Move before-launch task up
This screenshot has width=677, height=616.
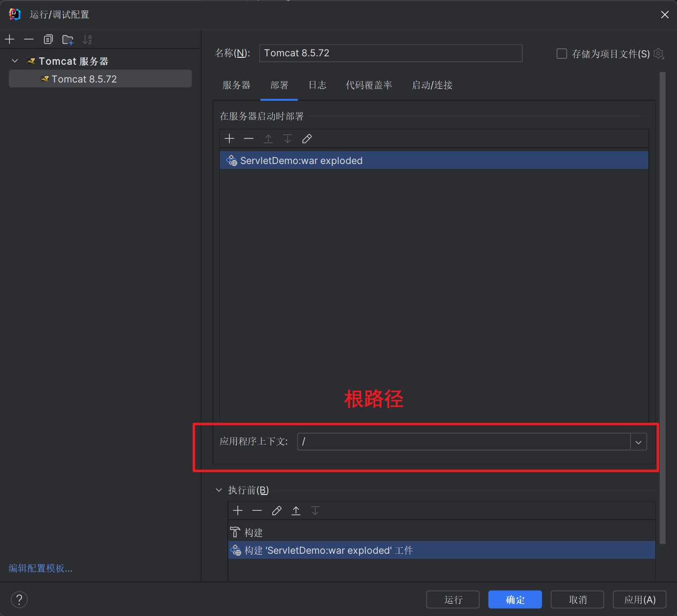coord(296,511)
